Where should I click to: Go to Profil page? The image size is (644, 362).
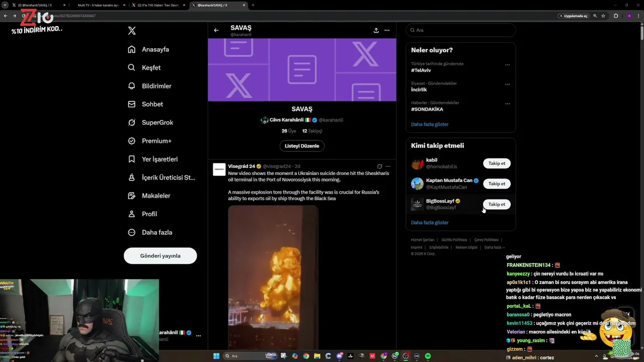click(142, 214)
